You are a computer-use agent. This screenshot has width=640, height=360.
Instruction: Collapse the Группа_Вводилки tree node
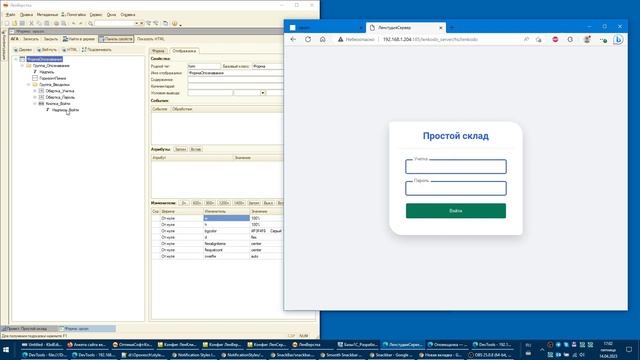(29, 84)
